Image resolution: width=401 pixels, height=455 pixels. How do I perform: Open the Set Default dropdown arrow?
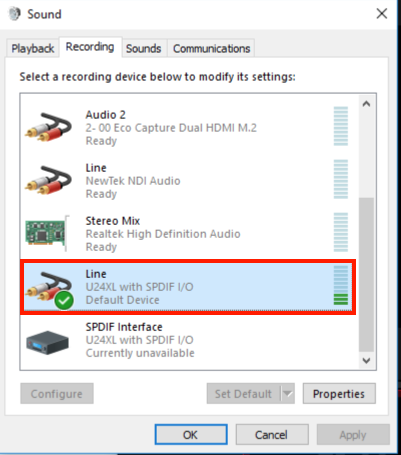287,394
